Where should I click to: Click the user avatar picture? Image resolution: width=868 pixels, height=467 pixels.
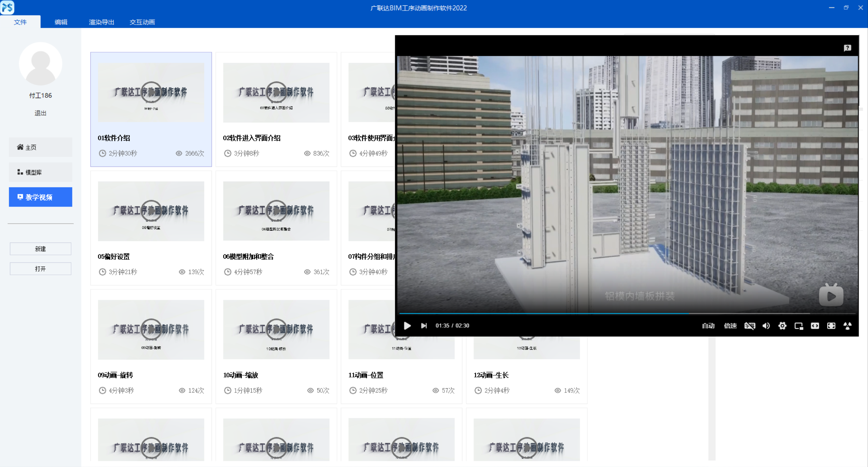[40, 64]
